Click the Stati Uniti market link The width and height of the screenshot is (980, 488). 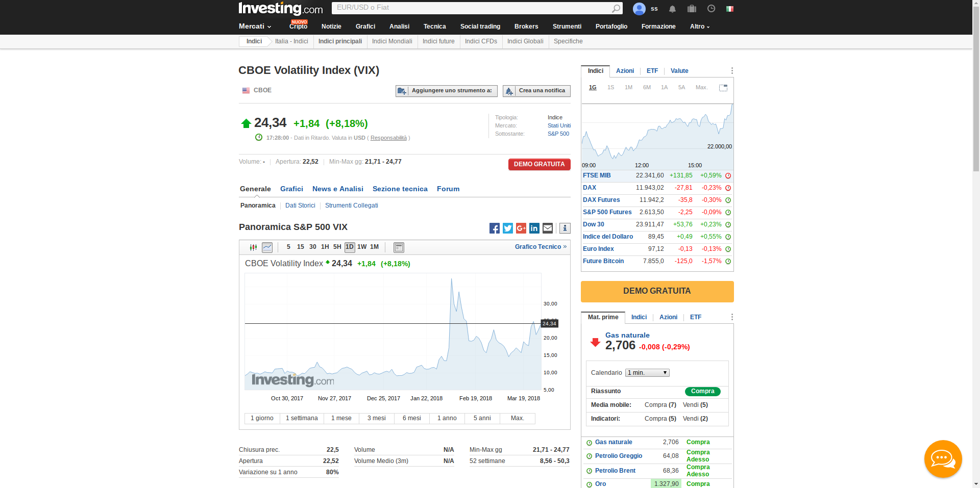[559, 126]
